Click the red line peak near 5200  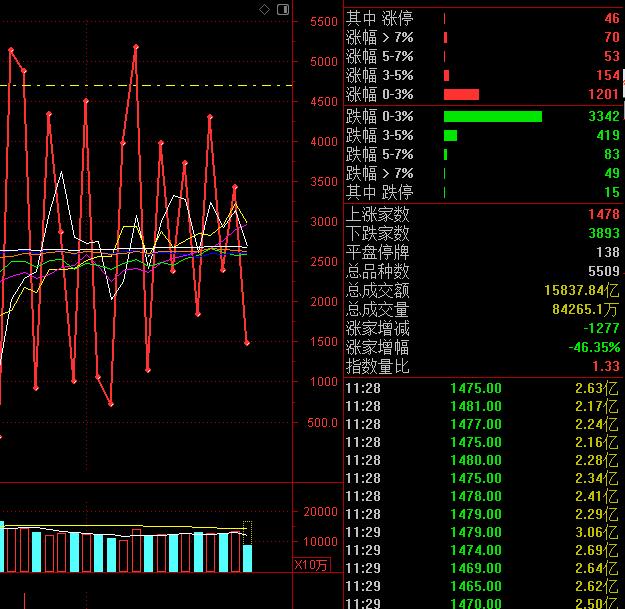pyautogui.click(x=136, y=47)
